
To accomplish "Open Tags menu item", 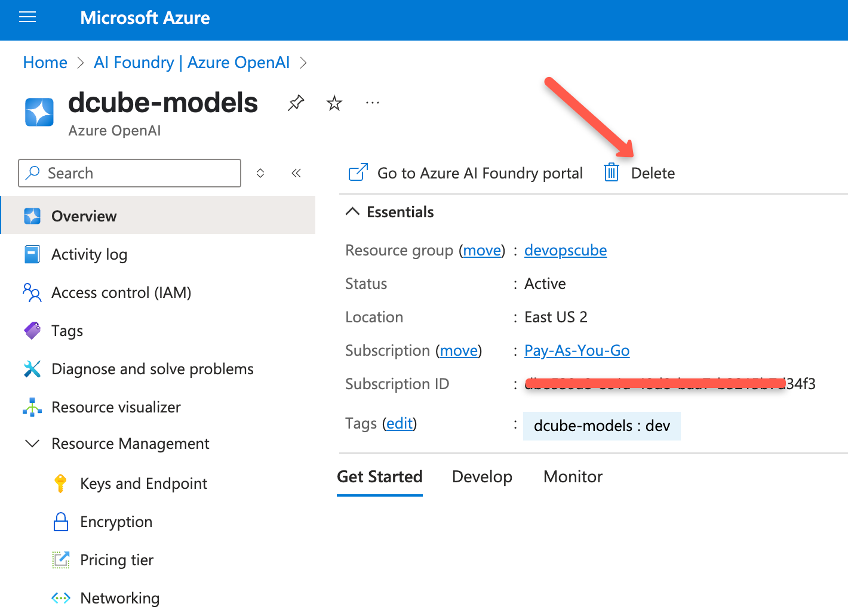I will (67, 331).
